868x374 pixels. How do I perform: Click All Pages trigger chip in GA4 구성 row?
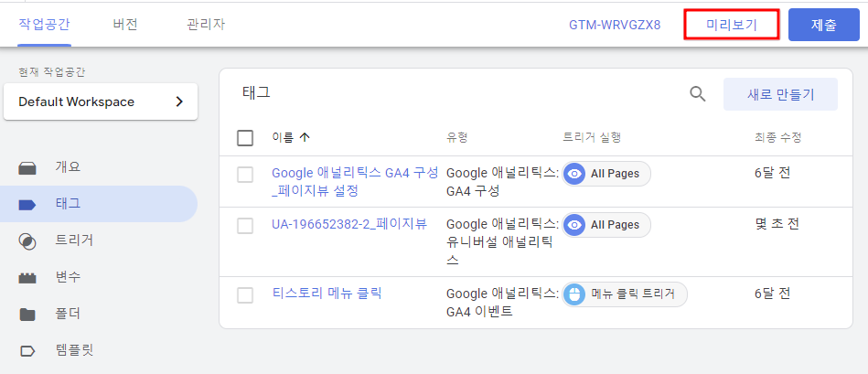pos(606,174)
